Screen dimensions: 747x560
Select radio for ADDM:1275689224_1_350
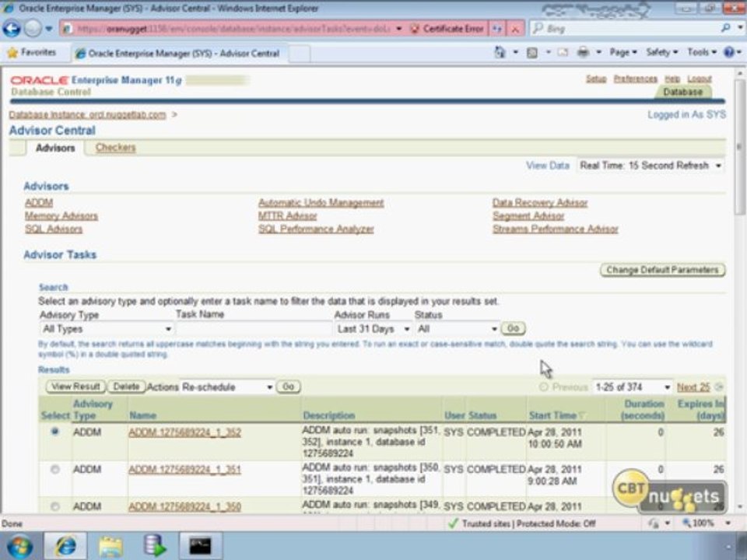pyautogui.click(x=55, y=506)
